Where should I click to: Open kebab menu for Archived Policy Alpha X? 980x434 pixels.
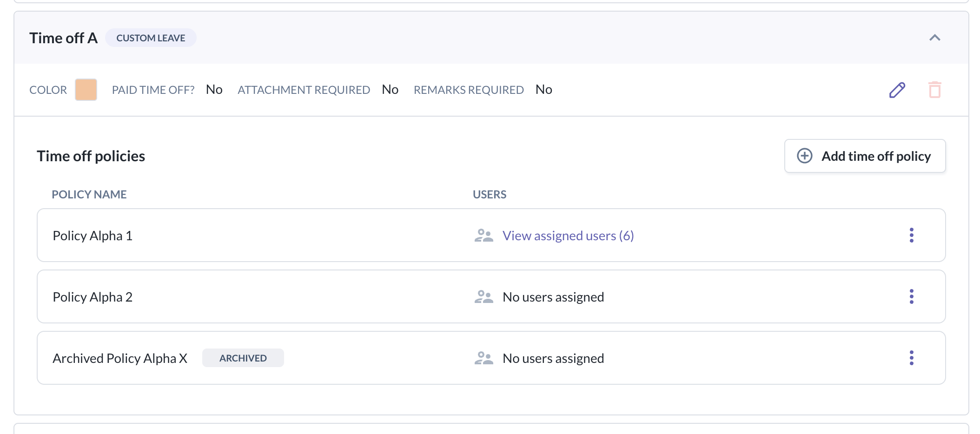pos(911,358)
